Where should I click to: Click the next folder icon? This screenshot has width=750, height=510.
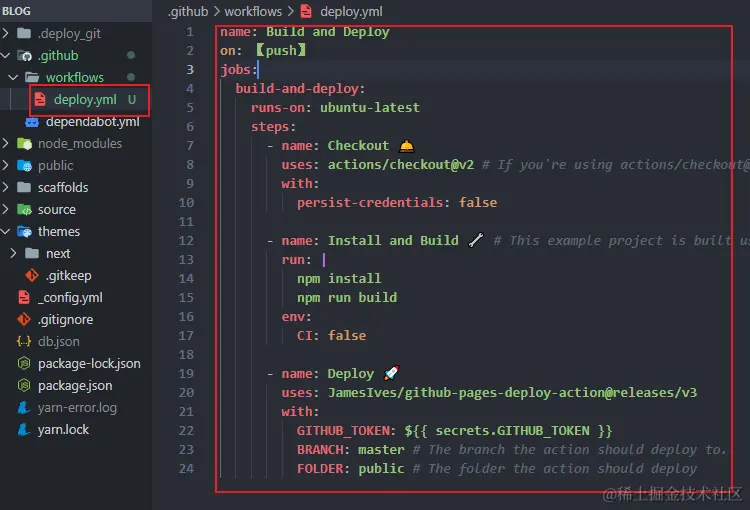pyautogui.click(x=32, y=253)
